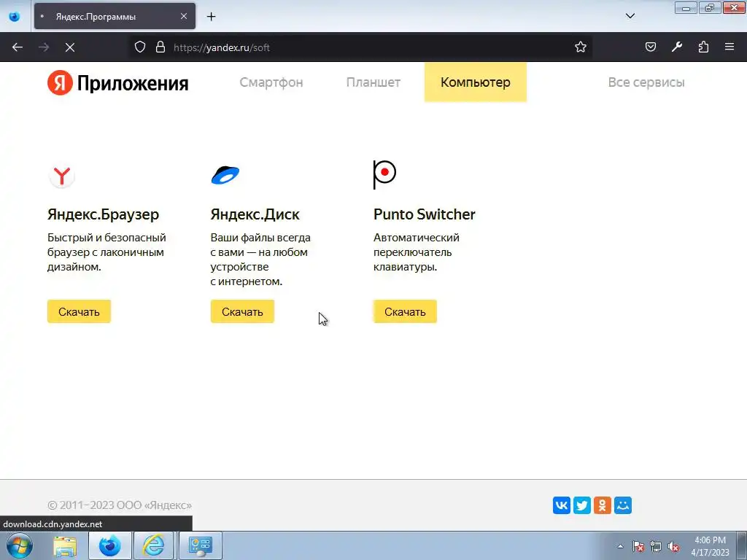This screenshot has height=560, width=747.
Task: Click the © 2011–2023 ООО «Яндекс» text
Action: pyautogui.click(x=120, y=505)
